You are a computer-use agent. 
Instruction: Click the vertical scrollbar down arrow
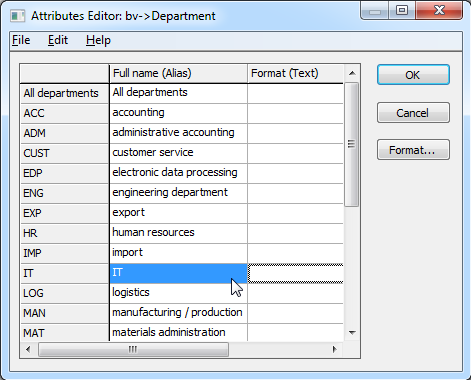352,332
